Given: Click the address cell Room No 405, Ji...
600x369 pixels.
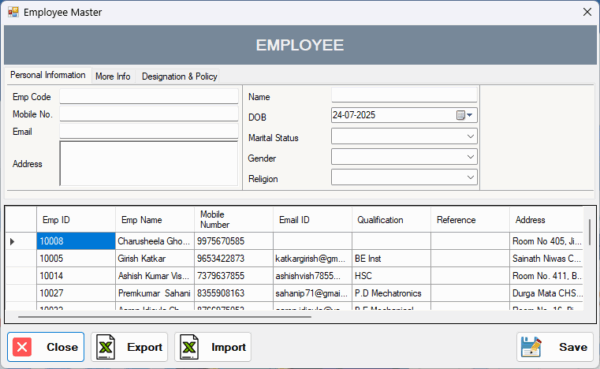Looking at the screenshot, I should [x=546, y=241].
